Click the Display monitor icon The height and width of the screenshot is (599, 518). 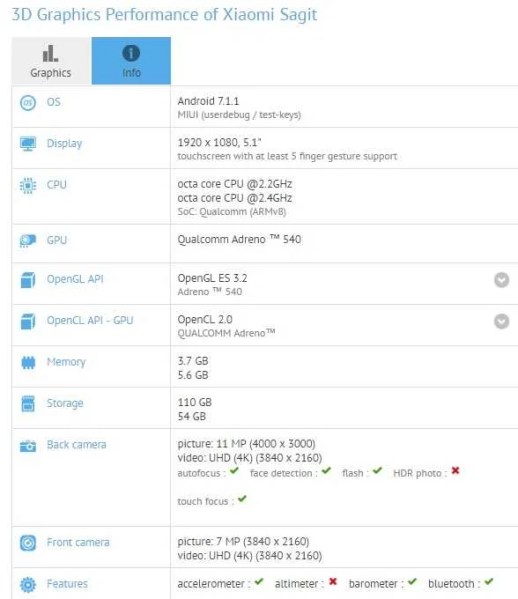[28, 144]
